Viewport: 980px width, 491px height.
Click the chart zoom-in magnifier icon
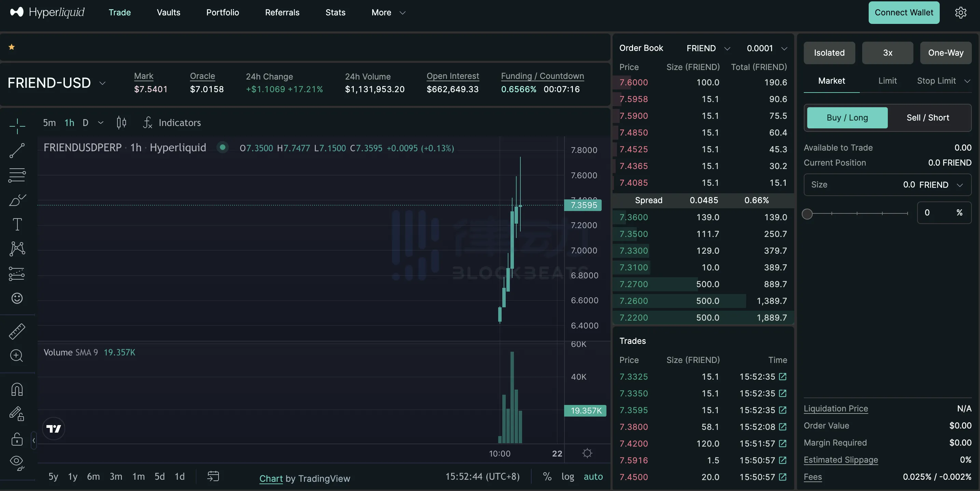click(17, 355)
